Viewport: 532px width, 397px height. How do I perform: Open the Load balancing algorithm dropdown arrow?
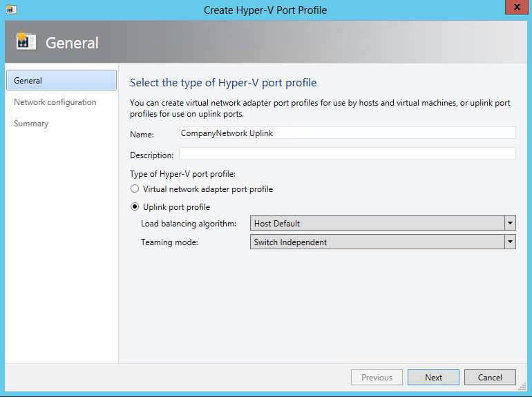tap(510, 223)
